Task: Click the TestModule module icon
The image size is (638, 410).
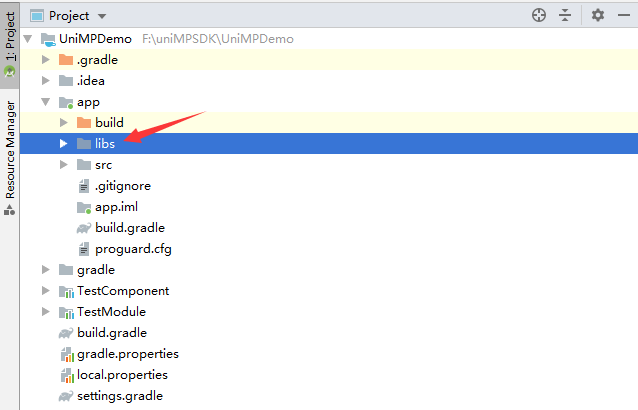Action: pos(66,312)
